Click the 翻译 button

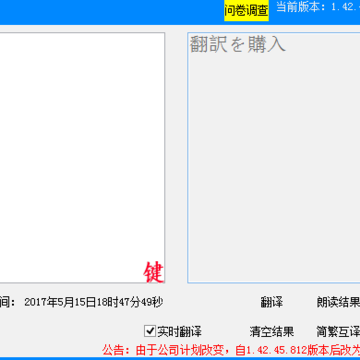click(272, 303)
